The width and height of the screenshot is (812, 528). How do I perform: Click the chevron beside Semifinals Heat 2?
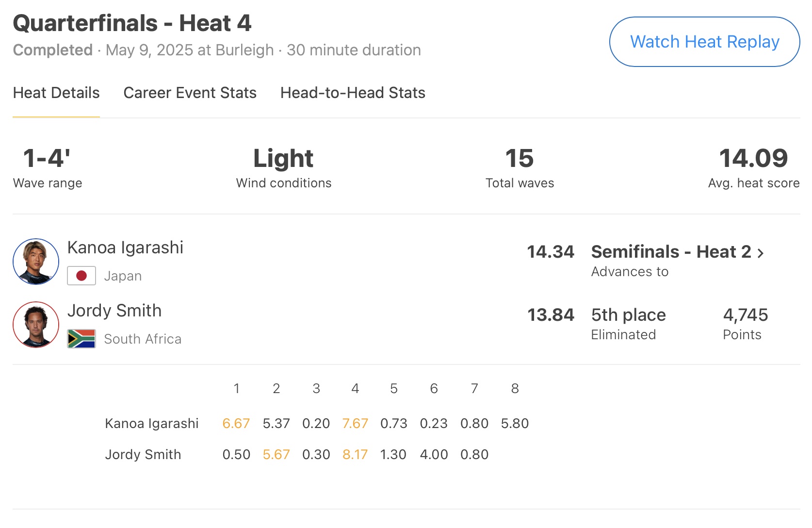761,253
